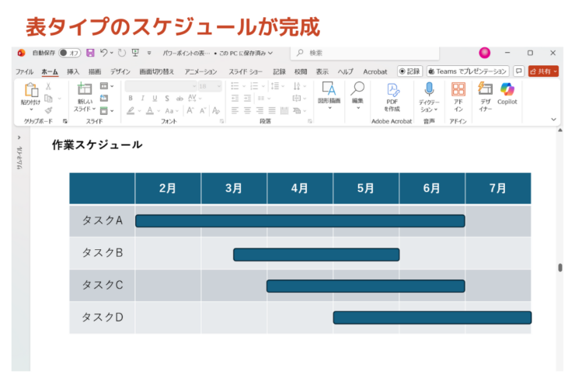Viewport: 575px width, 392px height.
Task: Click the vertical scrollbar thumb
Action: click(560, 268)
